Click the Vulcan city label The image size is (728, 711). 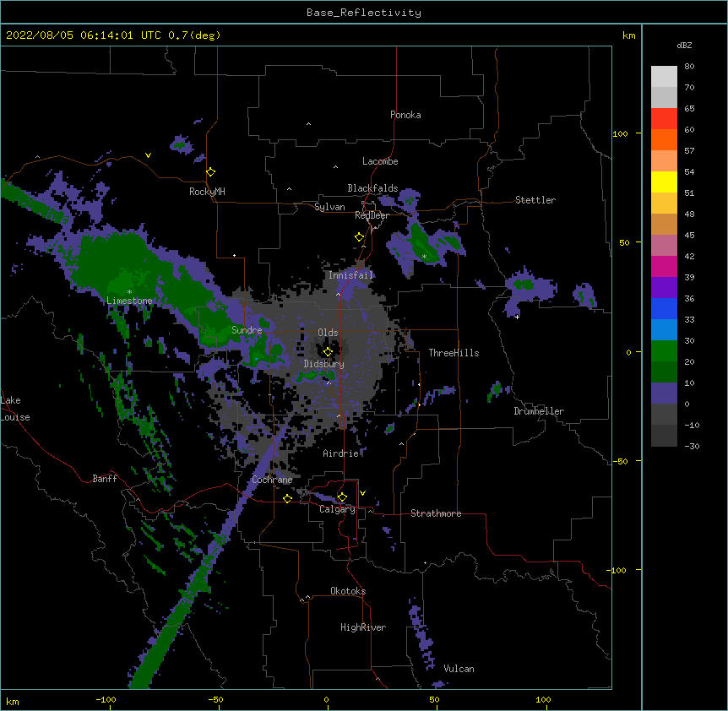pyautogui.click(x=459, y=669)
